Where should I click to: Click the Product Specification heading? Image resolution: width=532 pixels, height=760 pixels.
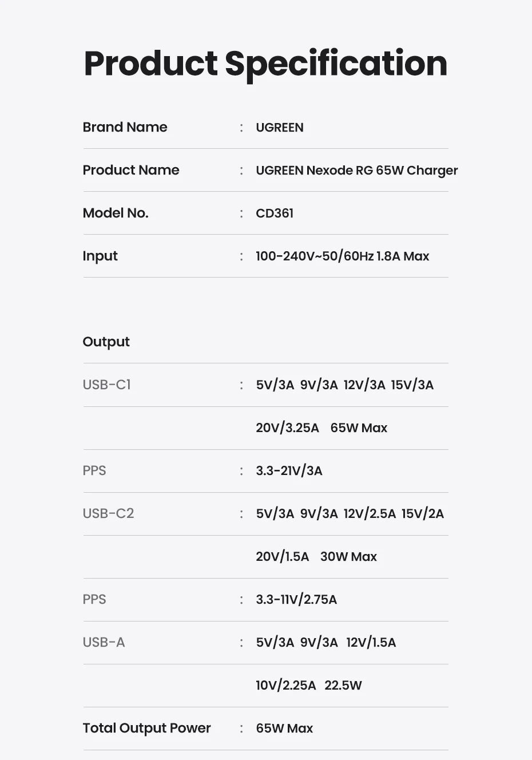(265, 64)
